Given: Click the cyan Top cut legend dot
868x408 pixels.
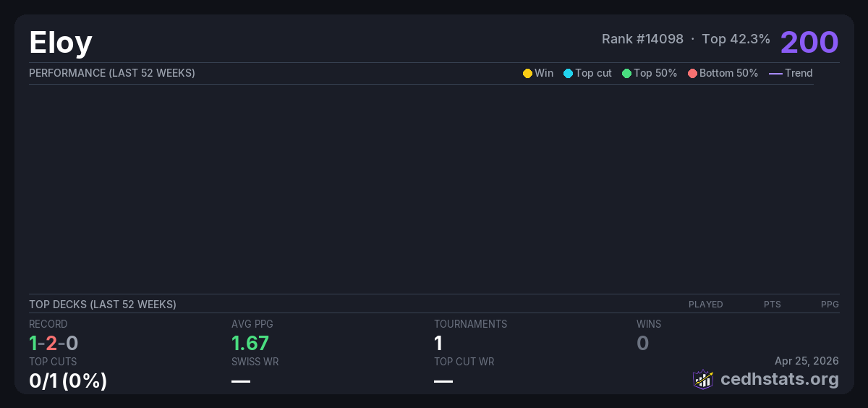Looking at the screenshot, I should [x=568, y=73].
